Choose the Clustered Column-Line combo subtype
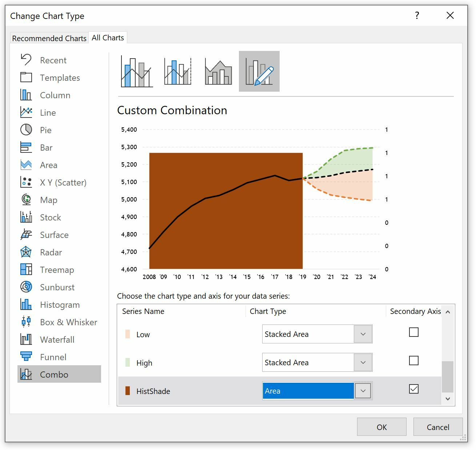The height and width of the screenshot is (450, 476). tap(136, 71)
